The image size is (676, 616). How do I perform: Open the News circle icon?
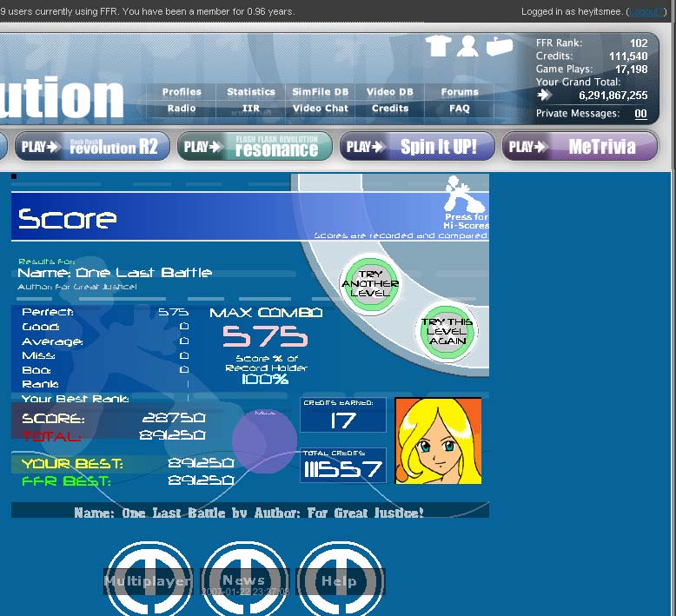coord(244,578)
